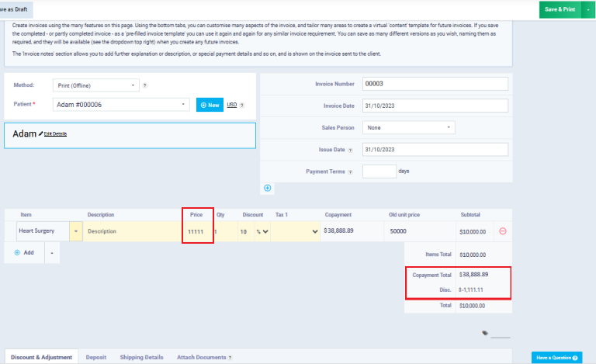Click the red remove line item icon

[502, 231]
